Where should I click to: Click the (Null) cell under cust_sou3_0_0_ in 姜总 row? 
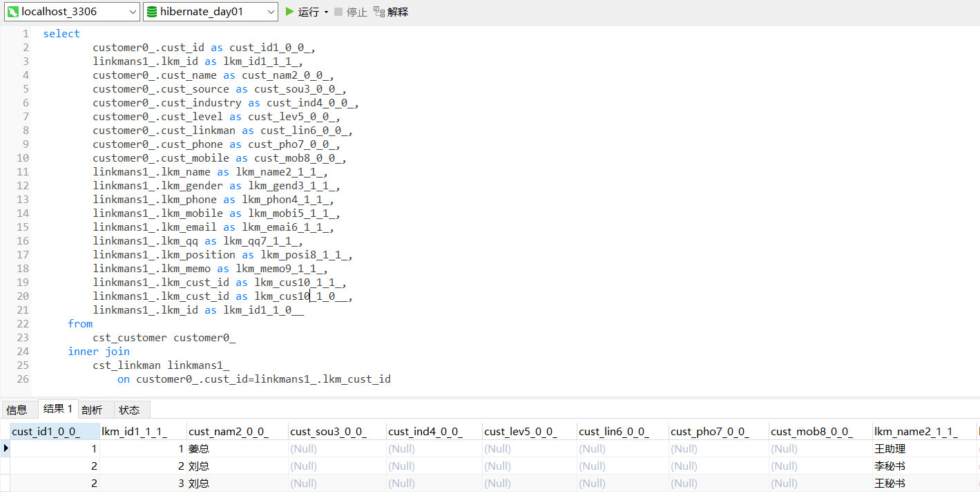[x=337, y=449]
